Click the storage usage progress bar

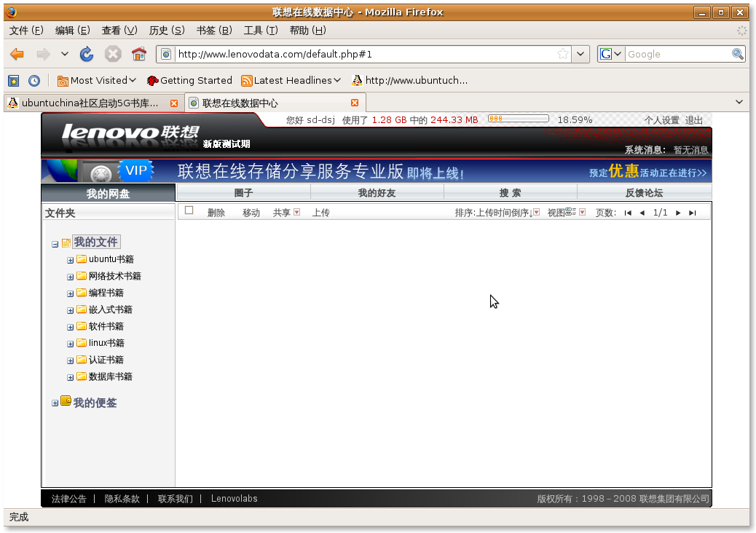click(519, 119)
